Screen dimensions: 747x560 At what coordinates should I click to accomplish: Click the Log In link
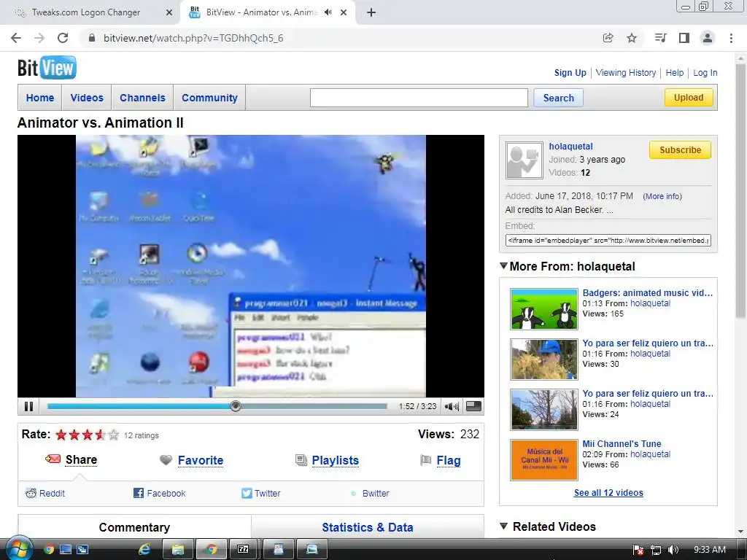click(x=705, y=73)
